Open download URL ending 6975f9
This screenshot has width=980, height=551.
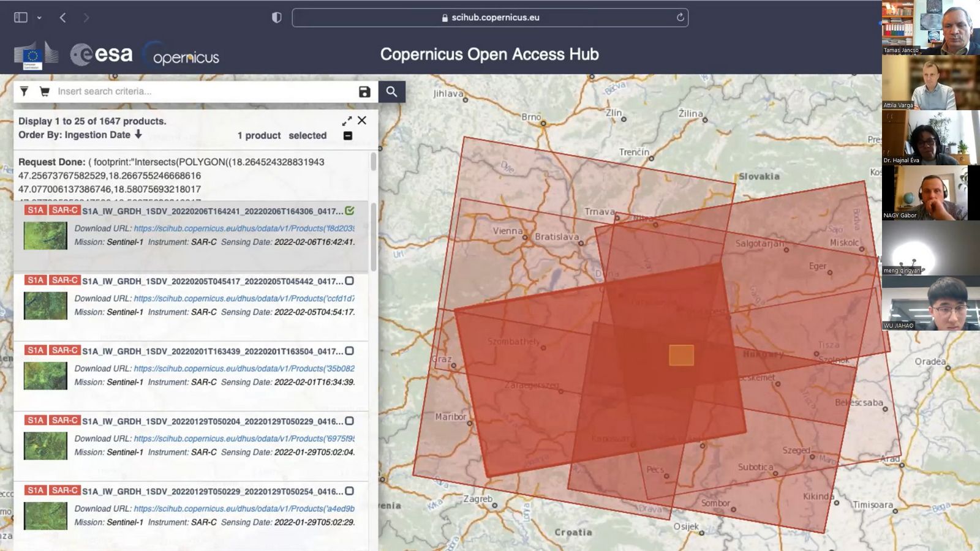pos(244,438)
